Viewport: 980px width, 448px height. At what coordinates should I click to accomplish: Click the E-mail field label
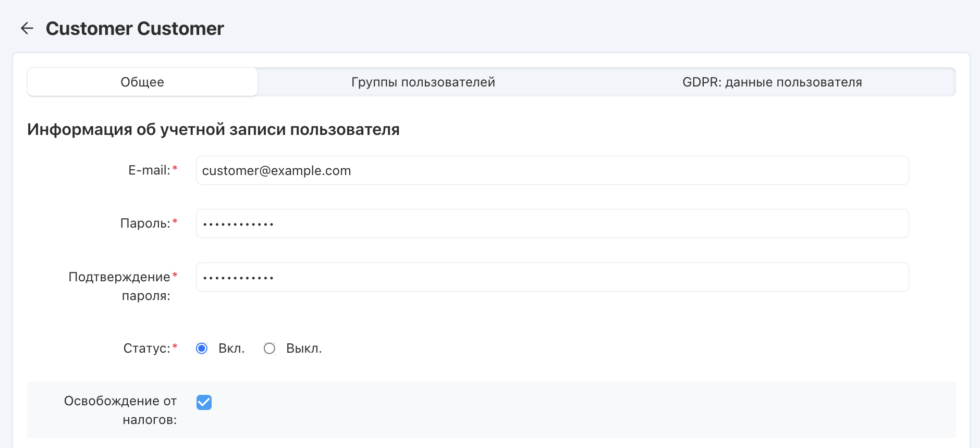[149, 170]
